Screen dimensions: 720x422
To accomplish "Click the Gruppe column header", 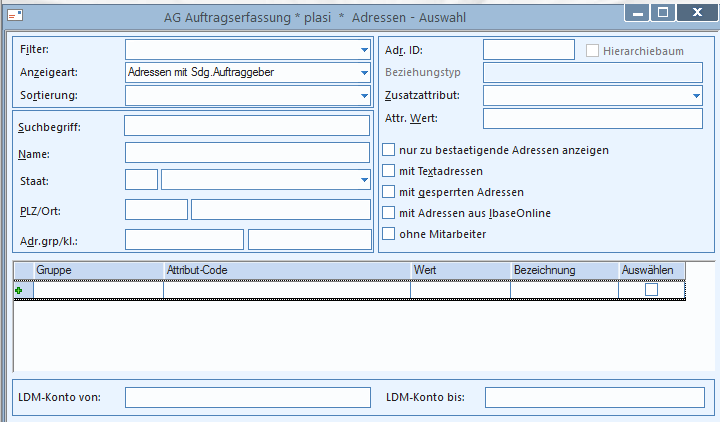I will pyautogui.click(x=98, y=270).
